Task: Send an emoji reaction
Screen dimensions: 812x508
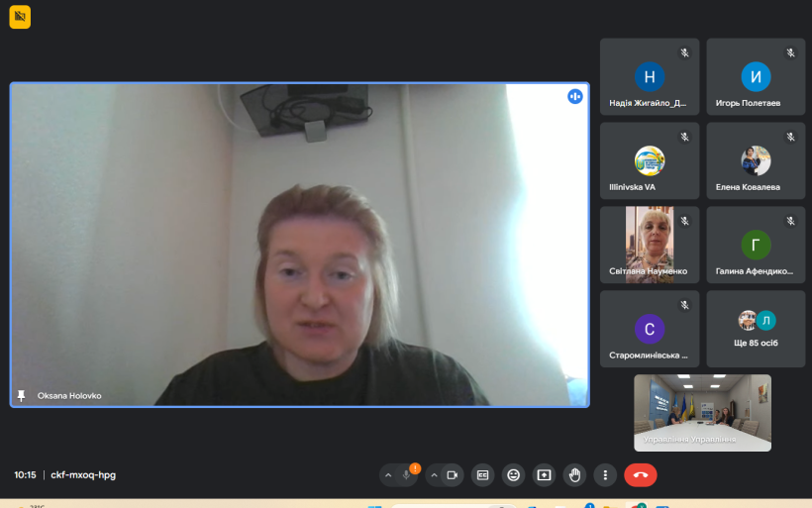Action: pyautogui.click(x=513, y=475)
